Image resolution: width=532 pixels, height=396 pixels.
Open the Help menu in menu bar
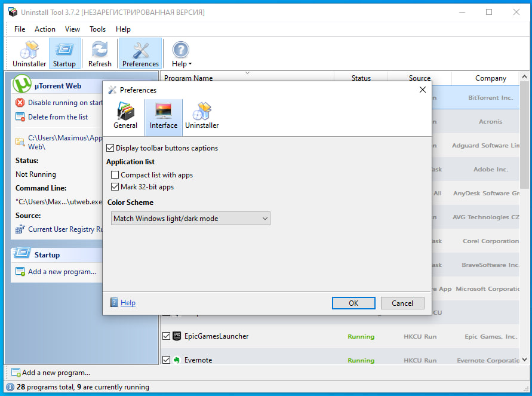tap(123, 29)
